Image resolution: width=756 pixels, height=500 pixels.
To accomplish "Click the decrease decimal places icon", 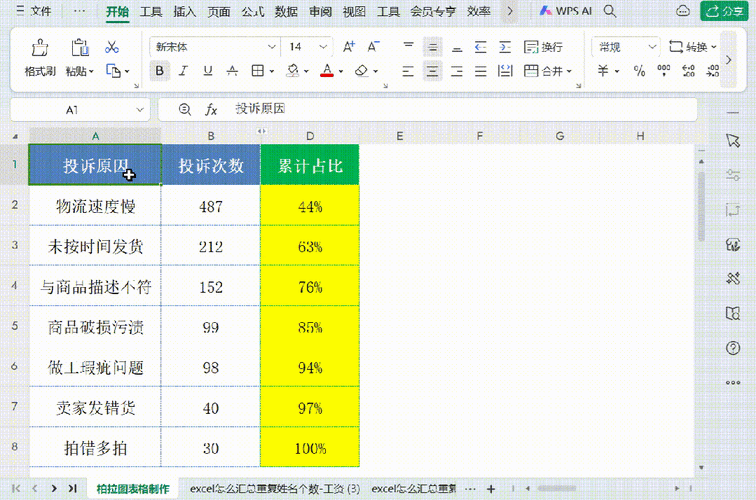I will coord(713,71).
